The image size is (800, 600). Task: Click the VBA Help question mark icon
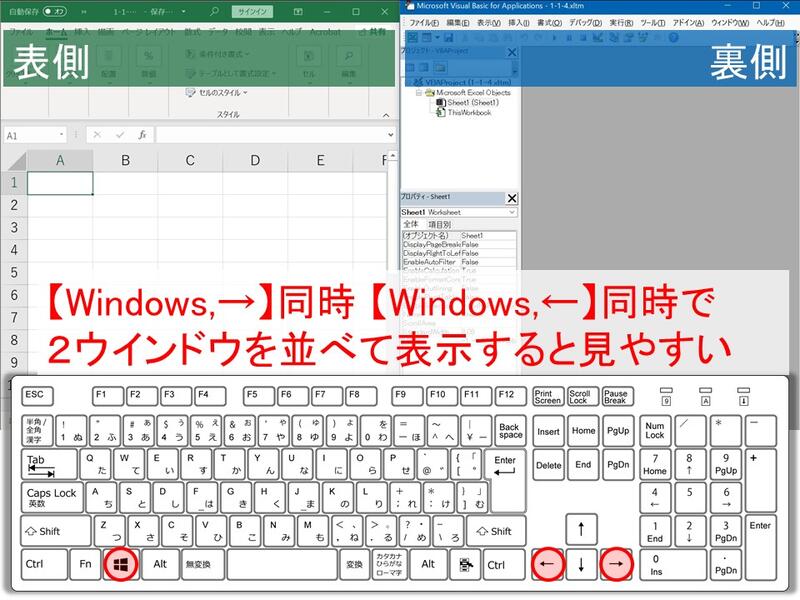point(673,38)
